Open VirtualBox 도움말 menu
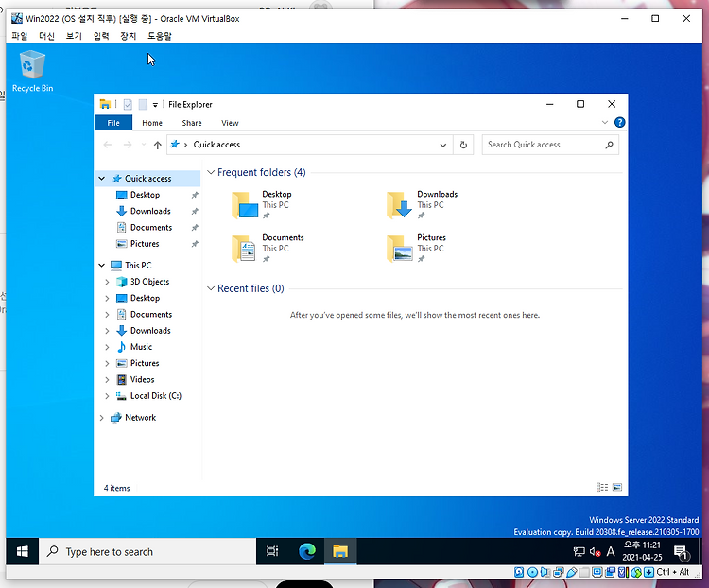The width and height of the screenshot is (709, 588). 160,36
